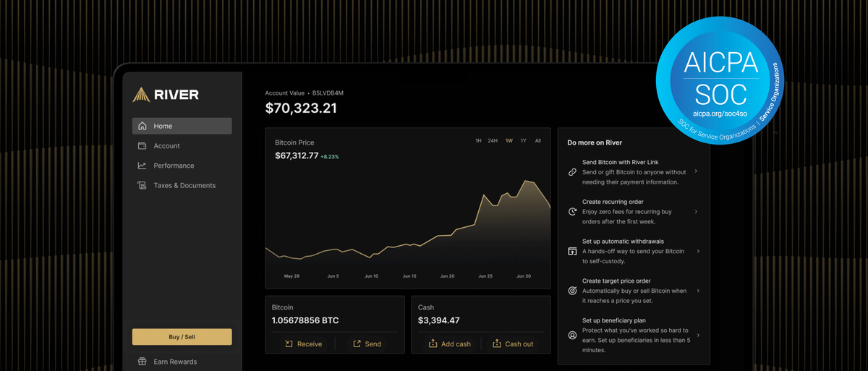The height and width of the screenshot is (371, 868).
Task: Expand Set up beneficiary plan chevron
Action: [x=698, y=336]
